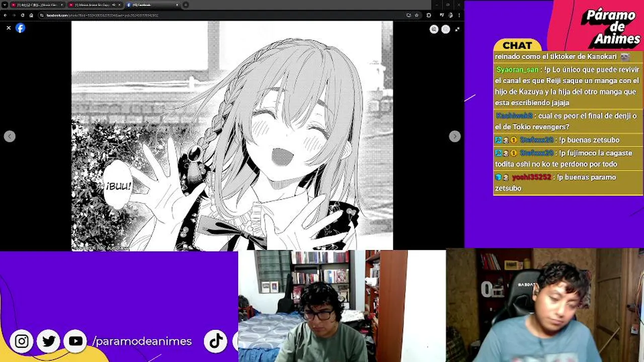Zoom in on the photo
Viewport: 644px width, 362px height.
click(434, 29)
